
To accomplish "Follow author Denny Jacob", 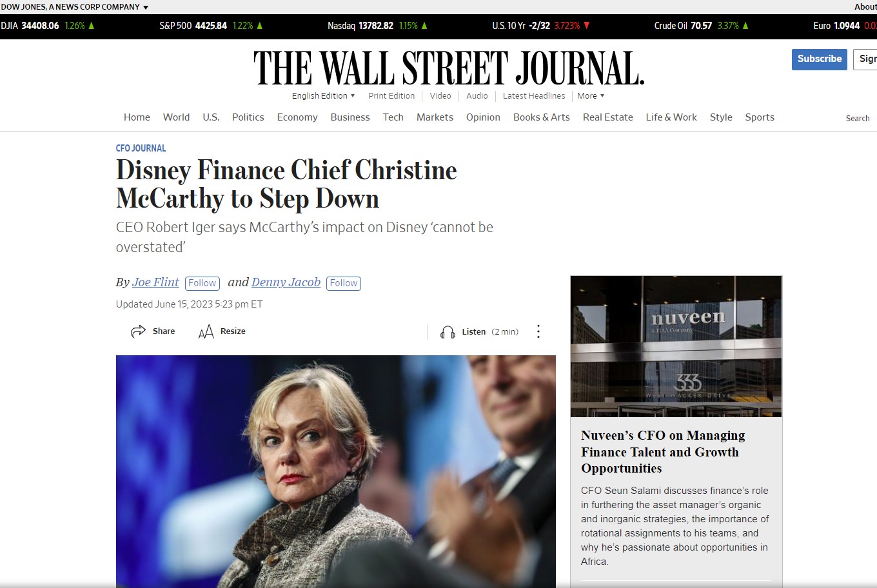I will click(x=344, y=283).
